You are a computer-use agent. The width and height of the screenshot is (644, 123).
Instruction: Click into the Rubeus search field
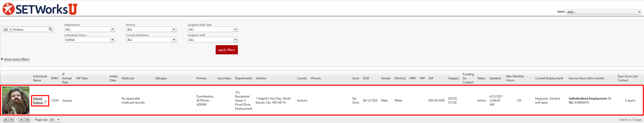(x=30, y=30)
